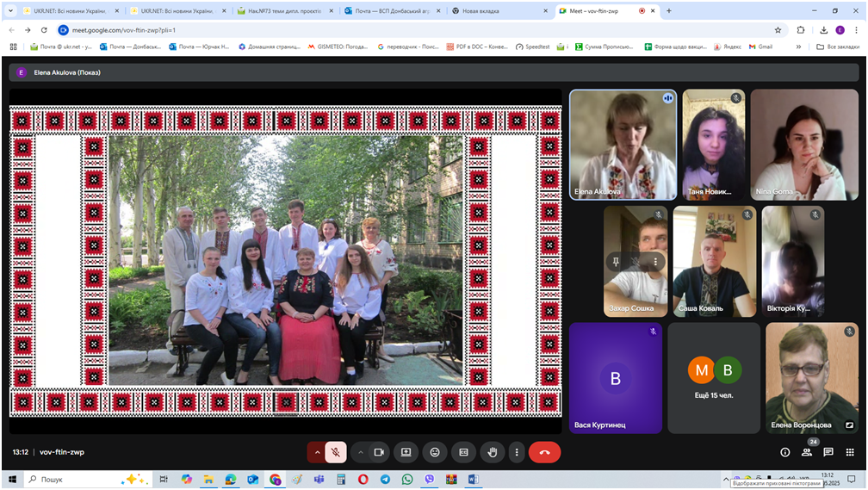
Task: Switch to first UKR.NET browser tab
Action: [x=71, y=10]
